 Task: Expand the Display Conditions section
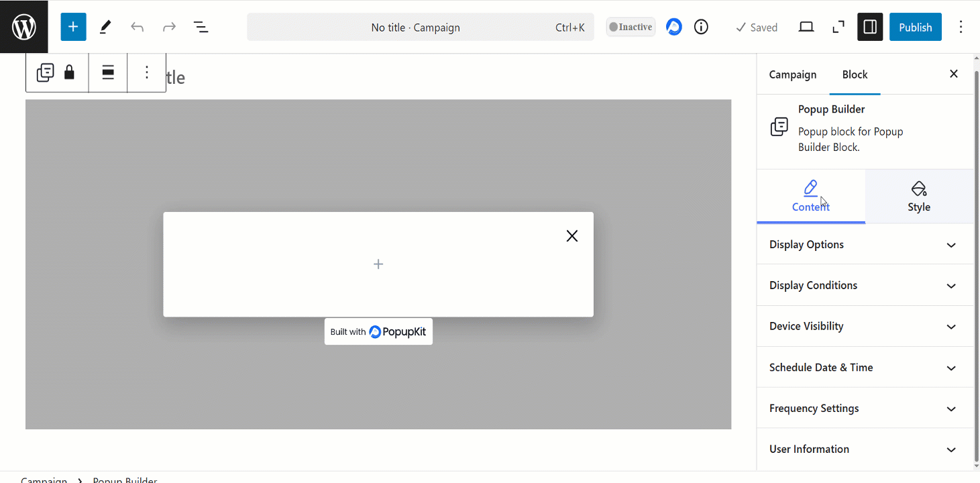pyautogui.click(x=865, y=285)
